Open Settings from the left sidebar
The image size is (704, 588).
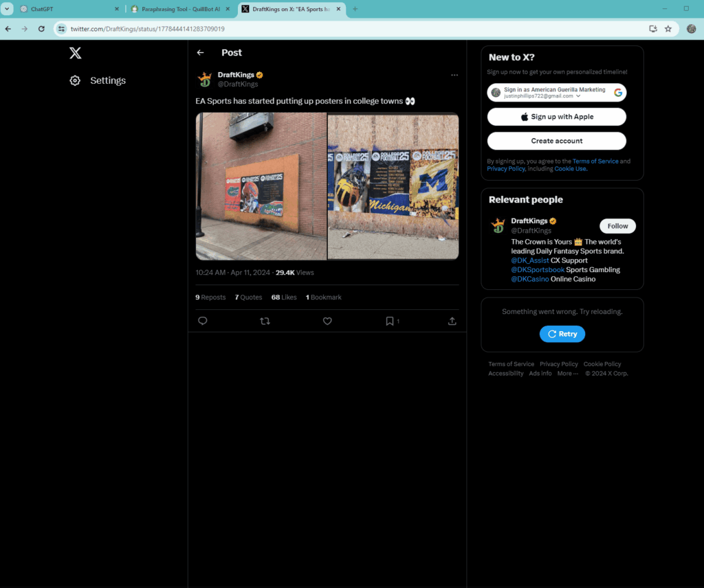(x=98, y=80)
